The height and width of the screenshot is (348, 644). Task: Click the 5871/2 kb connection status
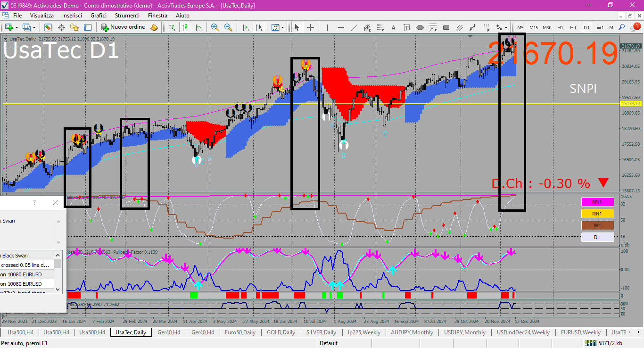[x=605, y=343]
